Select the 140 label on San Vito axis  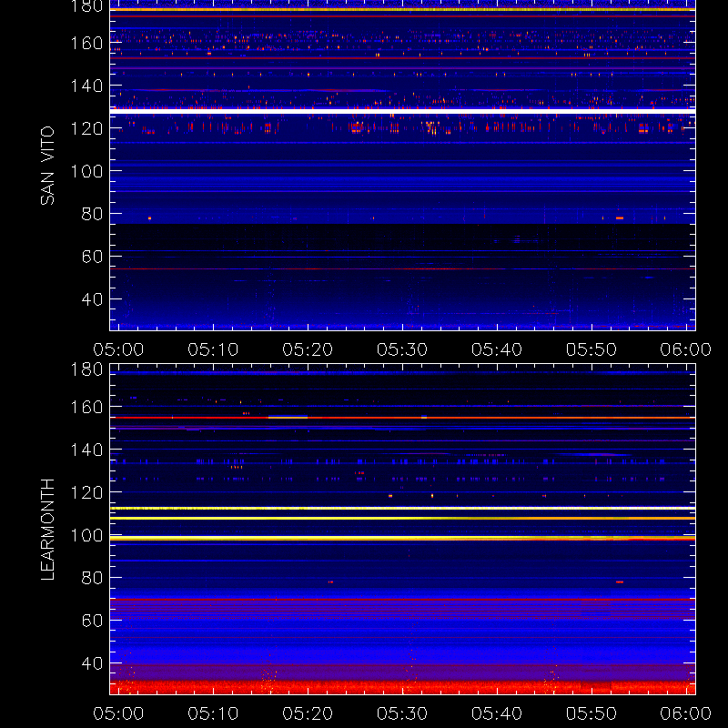tap(86, 86)
